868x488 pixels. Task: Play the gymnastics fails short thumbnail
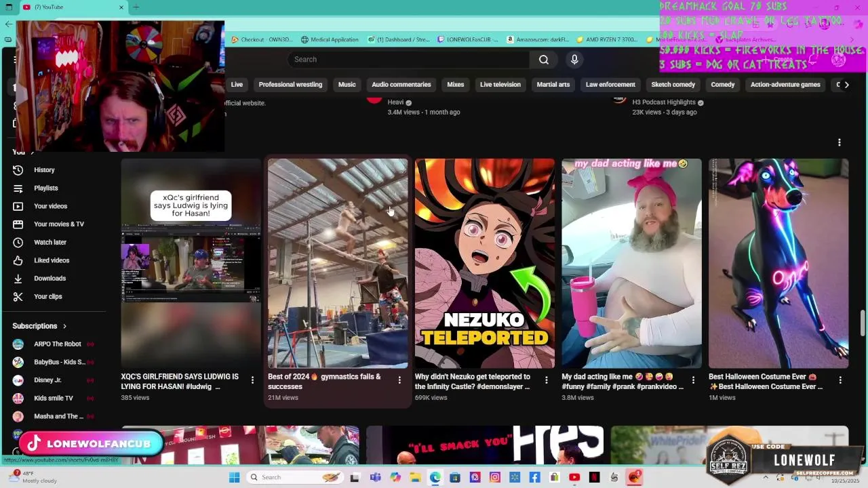(338, 264)
